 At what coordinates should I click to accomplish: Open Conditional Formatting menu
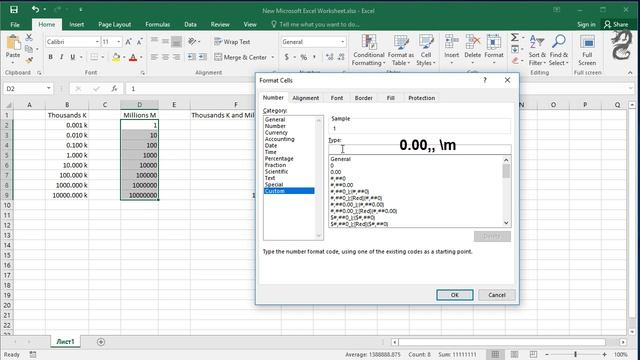pyautogui.click(x=369, y=51)
